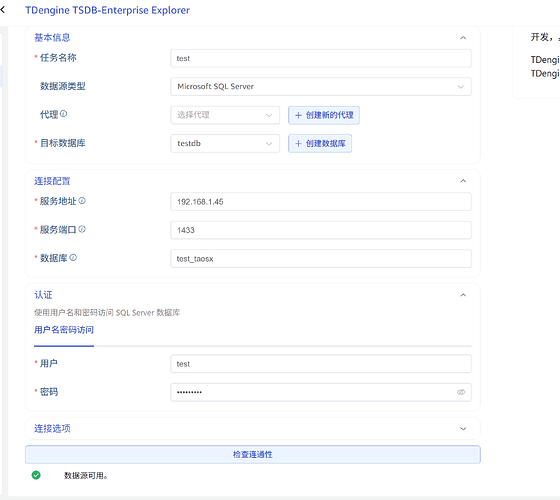Image resolution: width=560 pixels, height=500 pixels.
Task: Click the 用户 input field
Action: click(321, 364)
